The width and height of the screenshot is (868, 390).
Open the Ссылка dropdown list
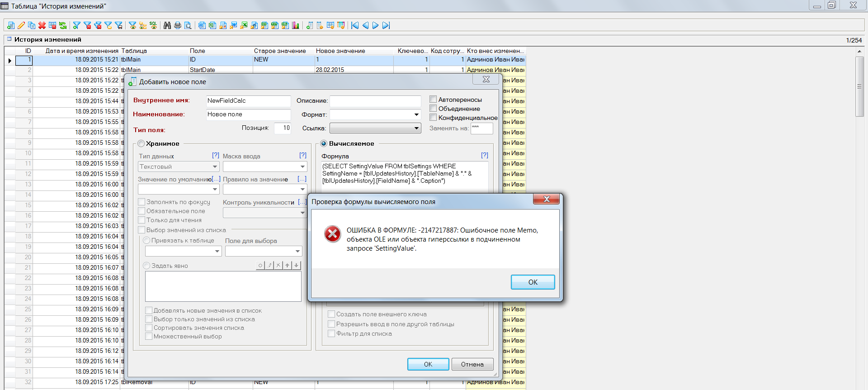tap(416, 128)
